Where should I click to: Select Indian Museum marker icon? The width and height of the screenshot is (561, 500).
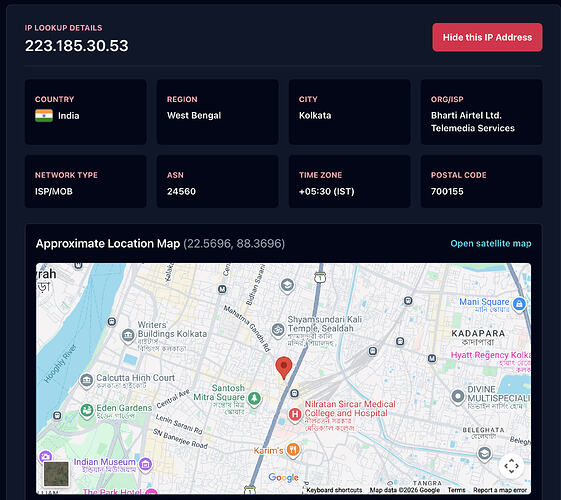coord(145,464)
